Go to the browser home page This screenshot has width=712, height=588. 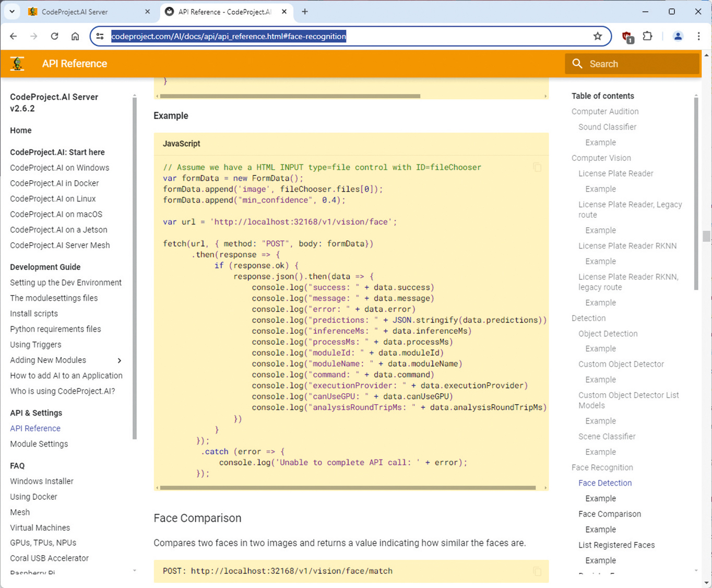tap(75, 37)
